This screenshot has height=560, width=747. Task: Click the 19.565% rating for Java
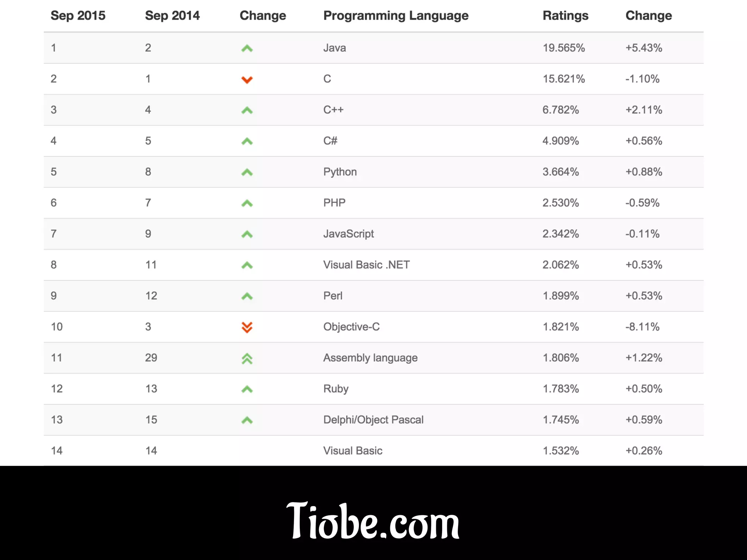click(564, 48)
